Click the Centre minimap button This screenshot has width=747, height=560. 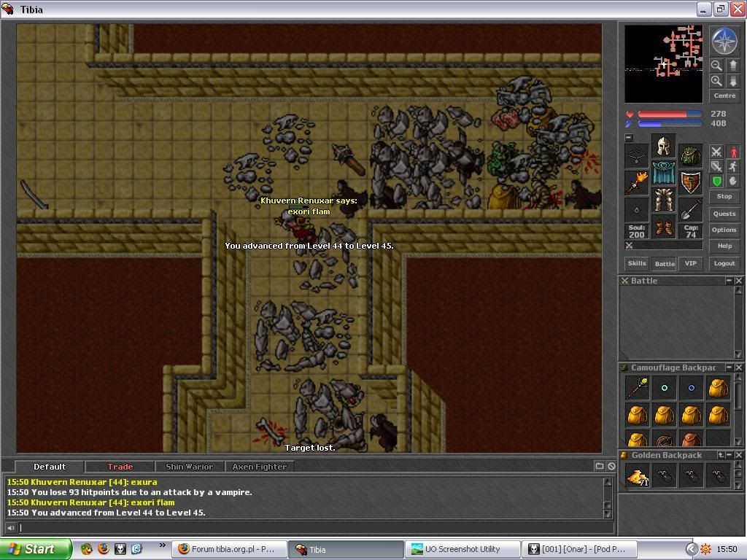point(724,96)
